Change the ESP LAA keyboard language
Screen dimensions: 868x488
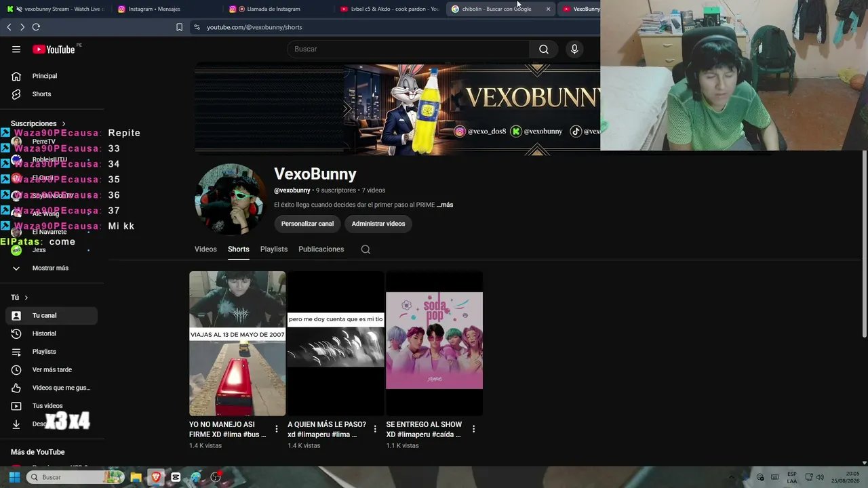791,477
